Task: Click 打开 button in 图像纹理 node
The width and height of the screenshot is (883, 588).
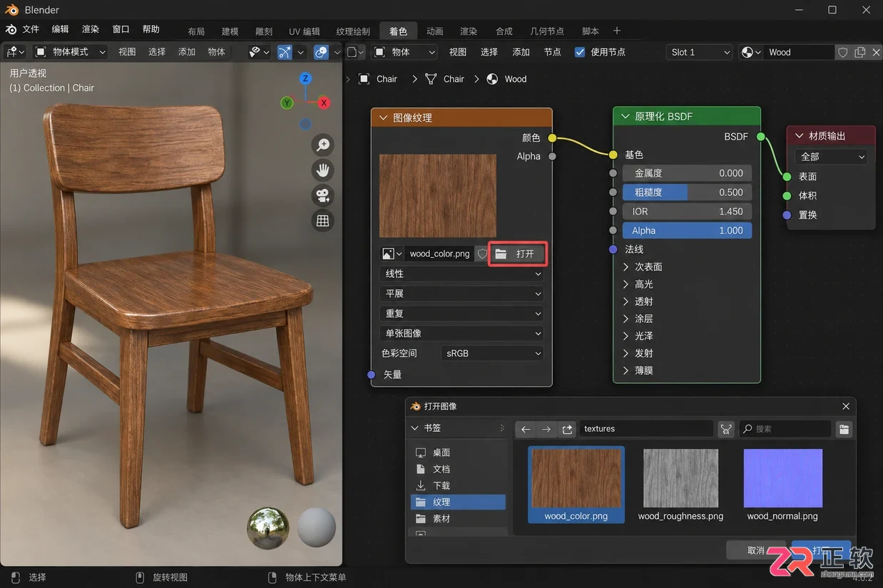Action: pyautogui.click(x=518, y=254)
